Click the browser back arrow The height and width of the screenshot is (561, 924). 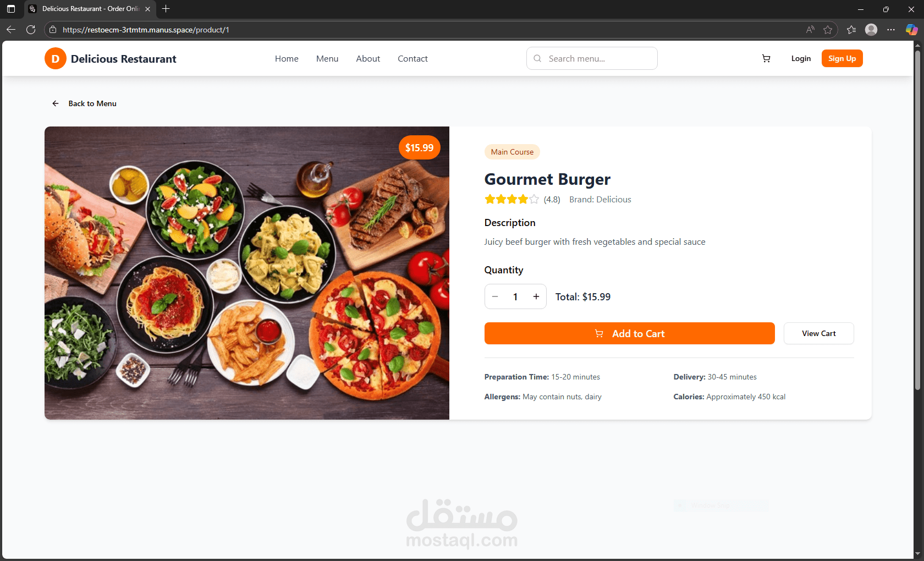(11, 30)
